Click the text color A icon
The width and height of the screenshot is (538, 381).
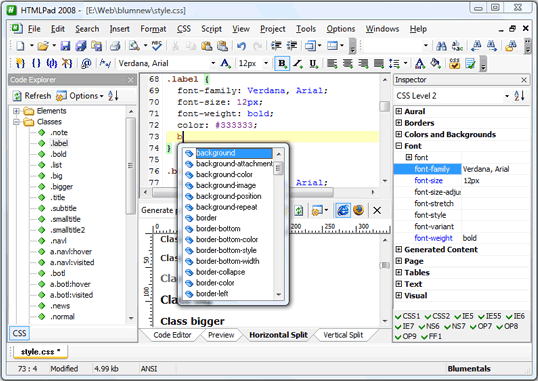(x=420, y=64)
